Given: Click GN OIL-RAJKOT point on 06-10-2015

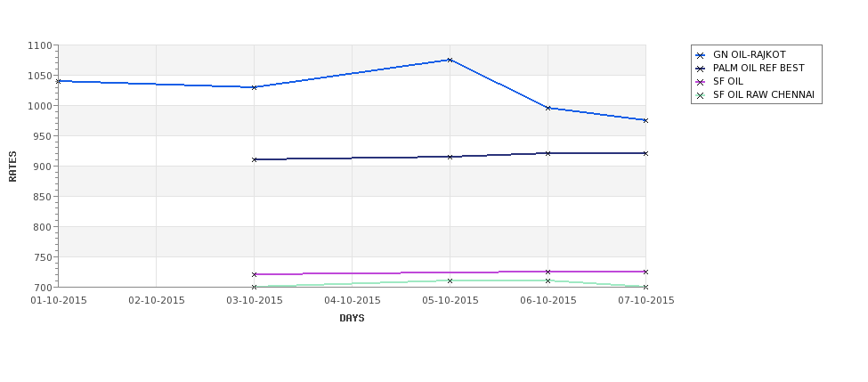Looking at the screenshot, I should (x=548, y=108).
